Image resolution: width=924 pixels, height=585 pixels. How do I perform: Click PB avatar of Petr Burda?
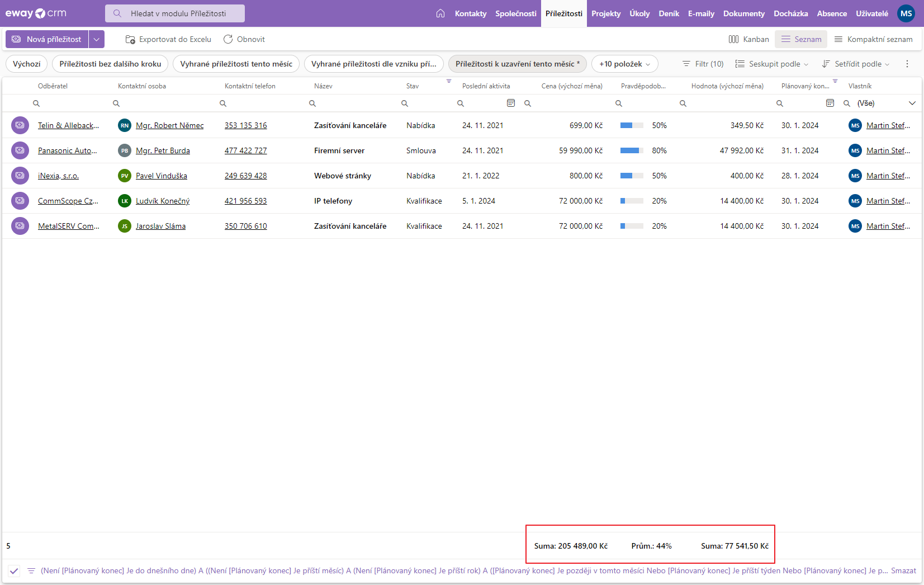(x=125, y=150)
